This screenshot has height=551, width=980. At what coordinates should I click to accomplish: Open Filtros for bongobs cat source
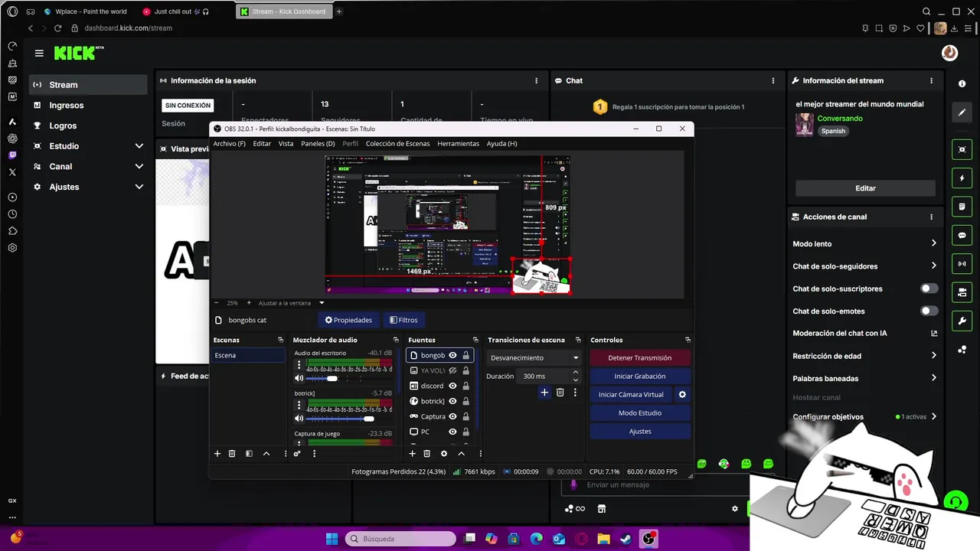coord(403,320)
